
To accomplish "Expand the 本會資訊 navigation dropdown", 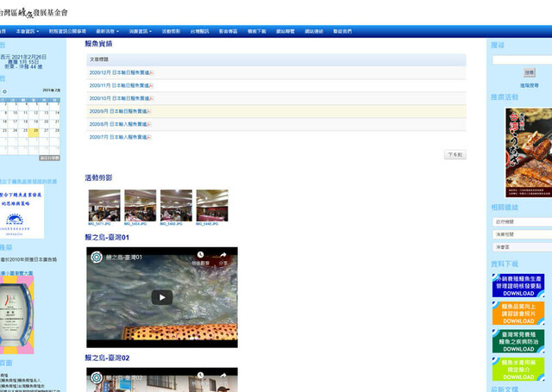I will [28, 31].
